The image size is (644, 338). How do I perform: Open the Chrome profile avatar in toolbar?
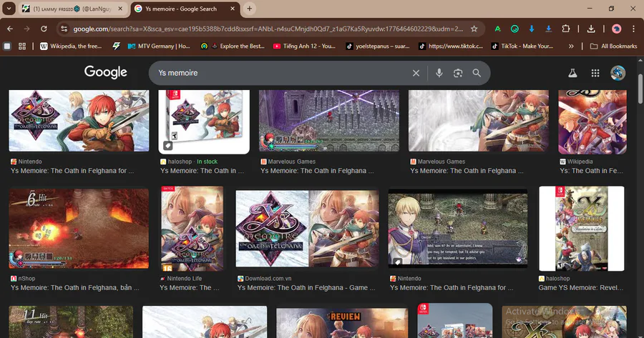click(617, 29)
